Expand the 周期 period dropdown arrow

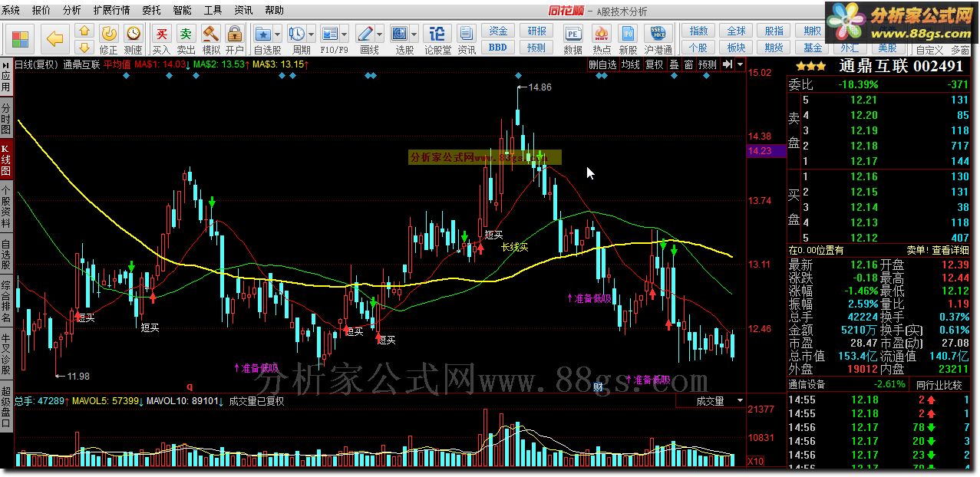(310, 35)
